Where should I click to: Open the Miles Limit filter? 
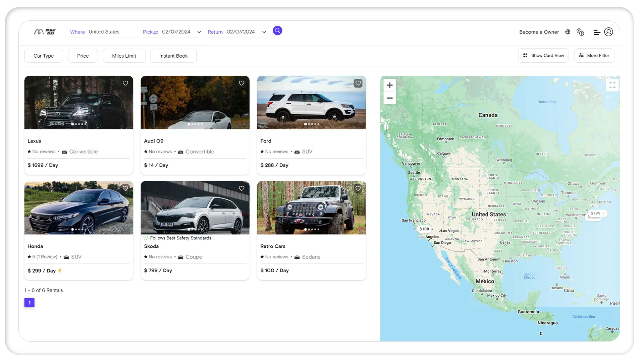pos(124,56)
